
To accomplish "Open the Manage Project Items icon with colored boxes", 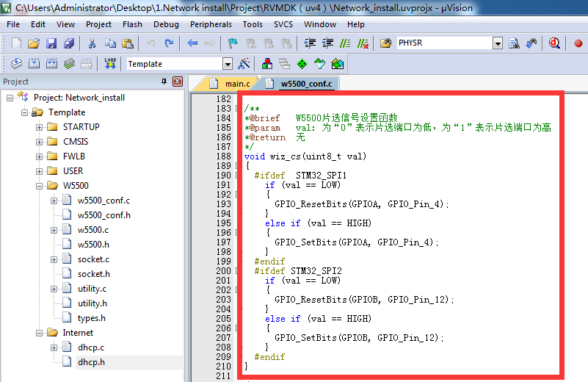I will click(267, 64).
